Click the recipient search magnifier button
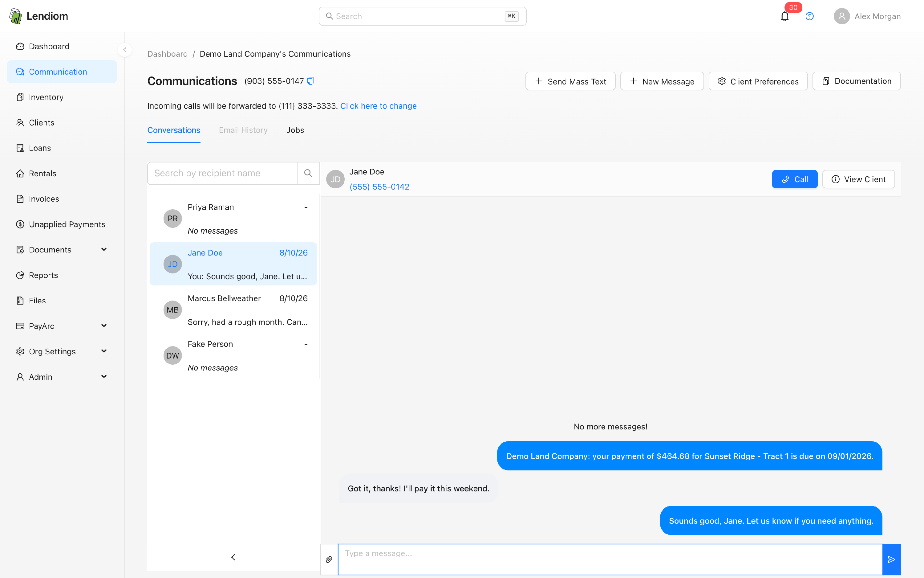 [x=308, y=173]
